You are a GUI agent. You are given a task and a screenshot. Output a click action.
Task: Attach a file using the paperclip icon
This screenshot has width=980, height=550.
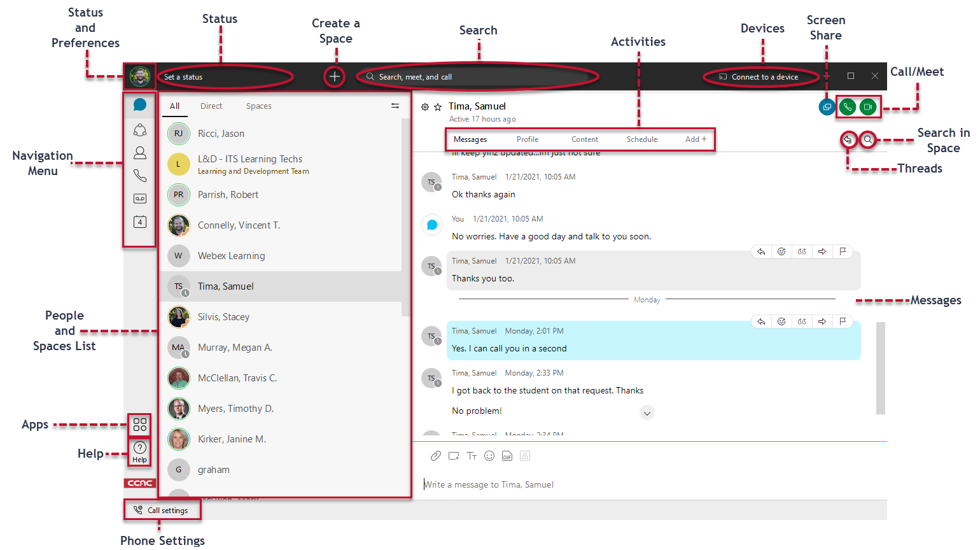tap(435, 456)
